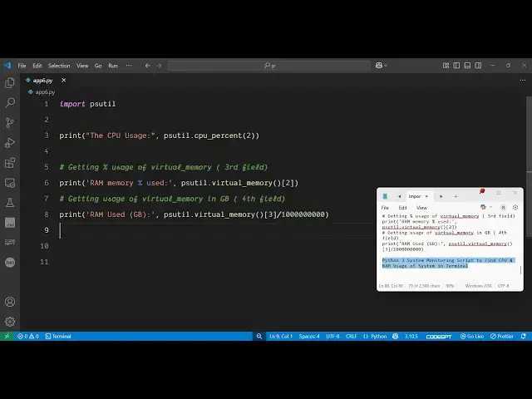Open the notifications bell
The image size is (532, 399).
[524, 336]
